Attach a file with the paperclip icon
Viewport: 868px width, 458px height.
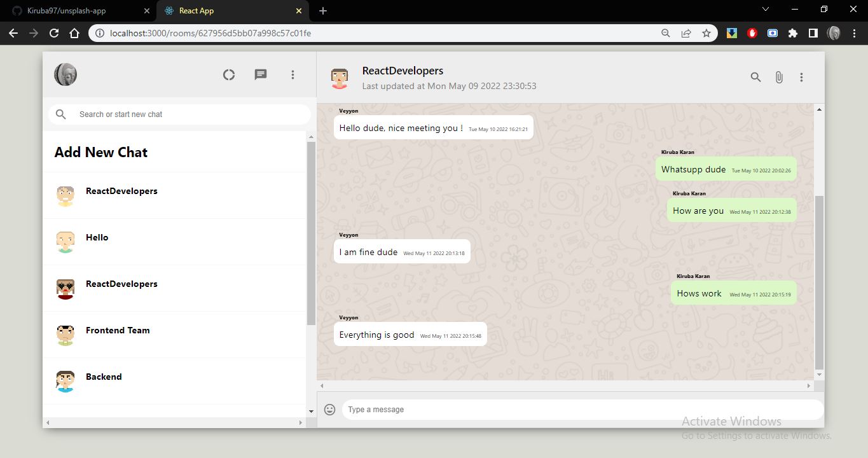[778, 77]
